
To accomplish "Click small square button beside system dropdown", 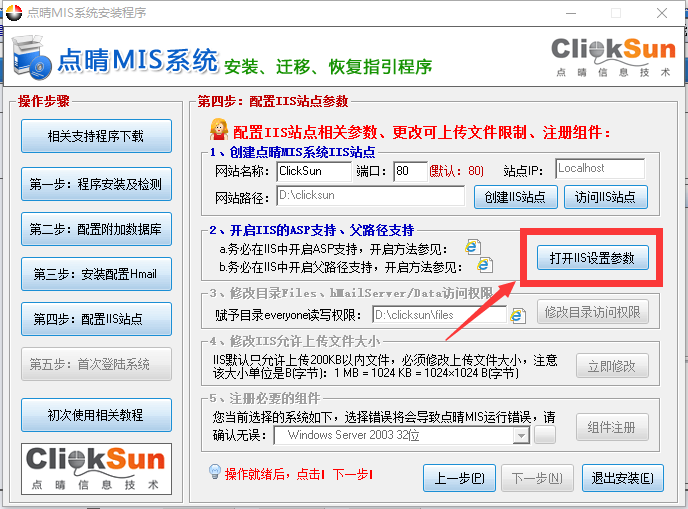I will tap(544, 435).
